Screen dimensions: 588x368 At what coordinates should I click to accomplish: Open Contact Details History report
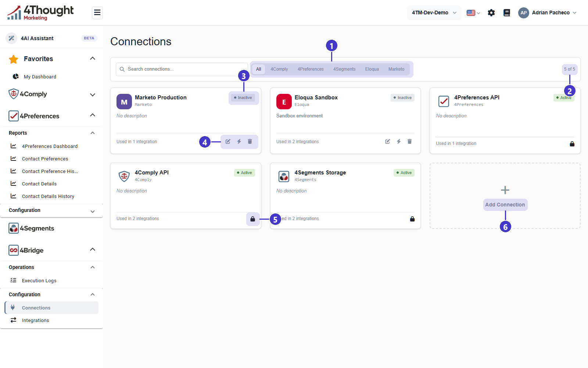48,197
